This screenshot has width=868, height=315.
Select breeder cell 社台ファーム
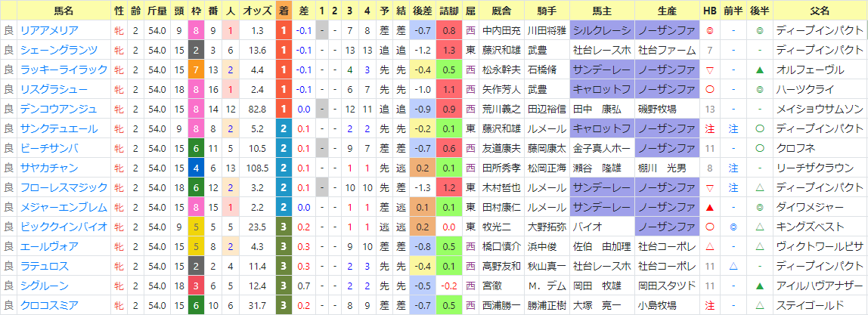[667, 51]
